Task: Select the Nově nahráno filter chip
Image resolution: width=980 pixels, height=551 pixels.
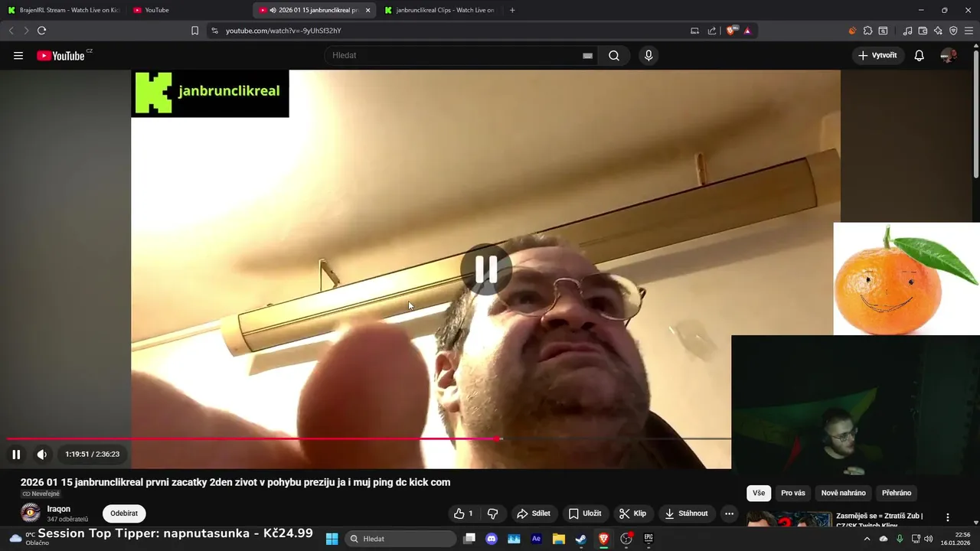Action: 844,493
